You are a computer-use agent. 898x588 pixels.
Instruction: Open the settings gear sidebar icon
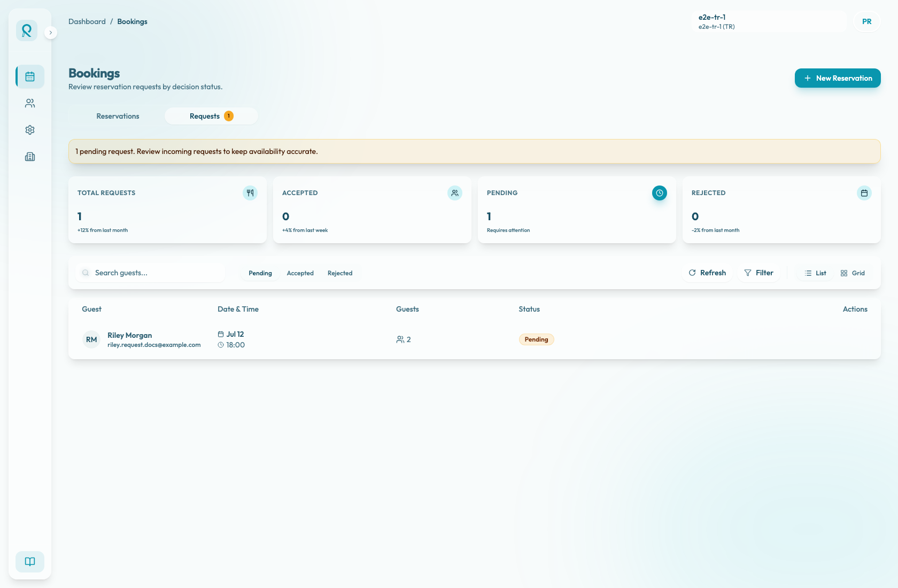(x=30, y=130)
